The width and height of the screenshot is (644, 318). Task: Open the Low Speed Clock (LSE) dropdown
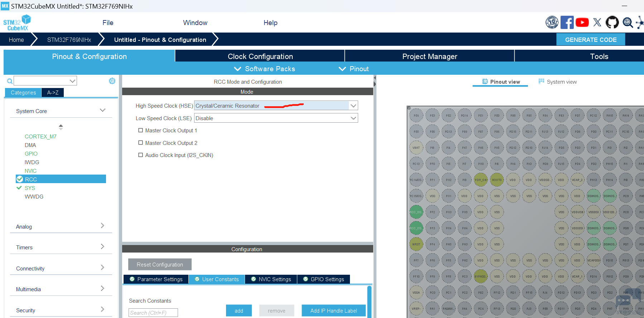[276, 118]
